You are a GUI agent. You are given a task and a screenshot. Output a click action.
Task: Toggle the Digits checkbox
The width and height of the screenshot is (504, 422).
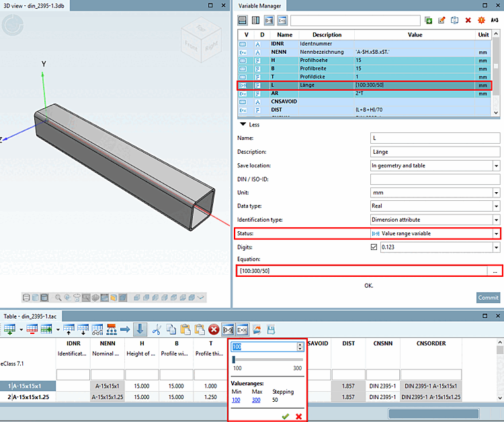coord(374,247)
